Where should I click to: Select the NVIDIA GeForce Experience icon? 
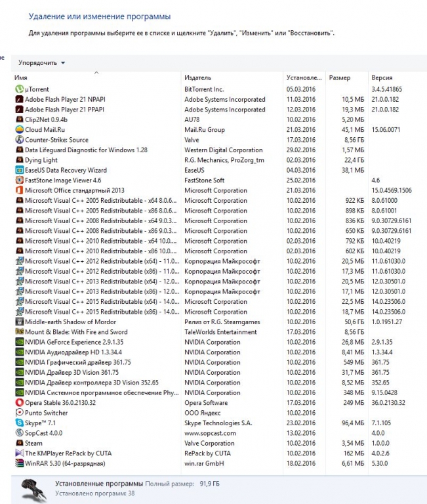pos(19,342)
